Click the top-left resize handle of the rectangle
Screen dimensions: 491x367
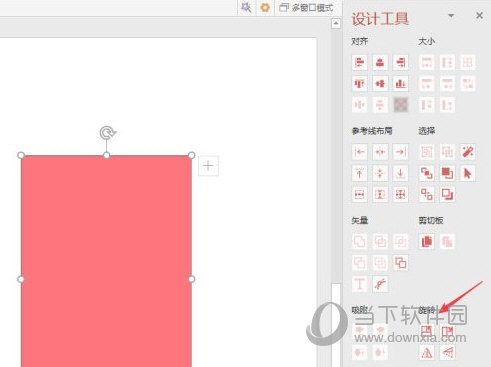[x=21, y=155]
